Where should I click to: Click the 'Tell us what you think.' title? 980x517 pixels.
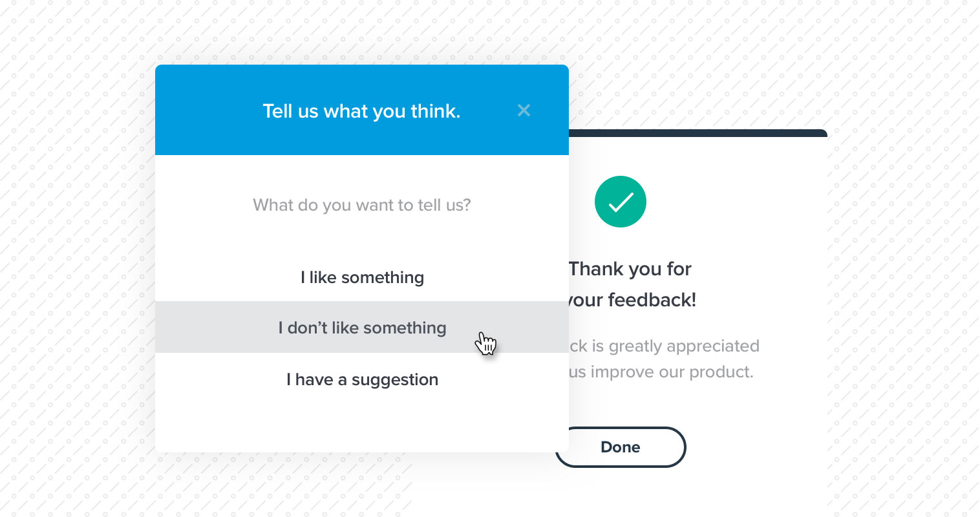[361, 111]
